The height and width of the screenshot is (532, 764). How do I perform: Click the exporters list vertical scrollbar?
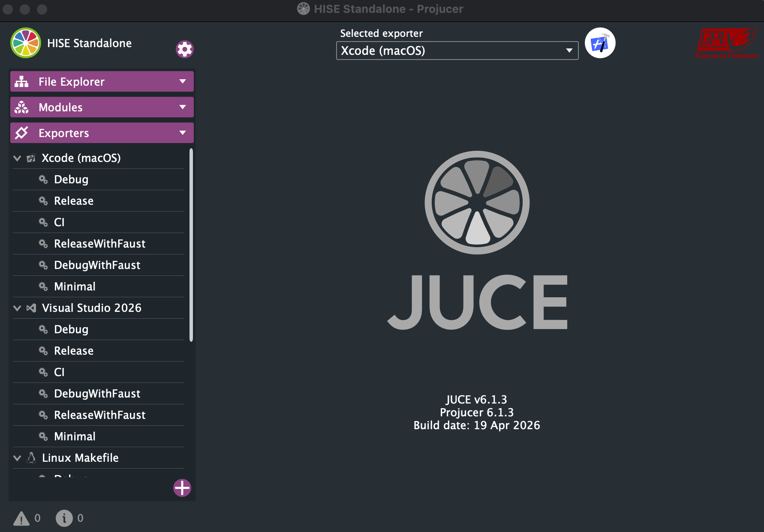(191, 245)
